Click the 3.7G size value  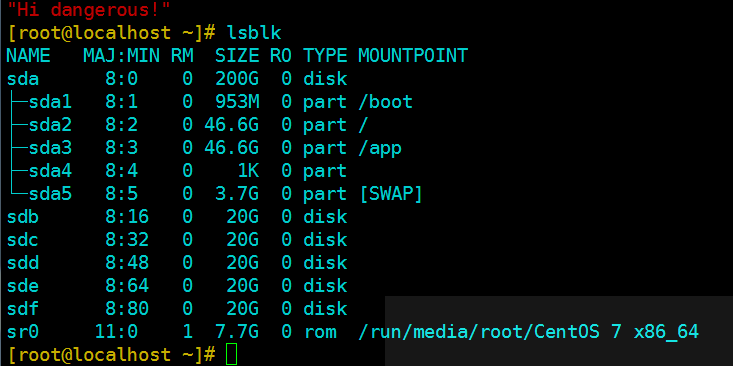[x=237, y=194]
